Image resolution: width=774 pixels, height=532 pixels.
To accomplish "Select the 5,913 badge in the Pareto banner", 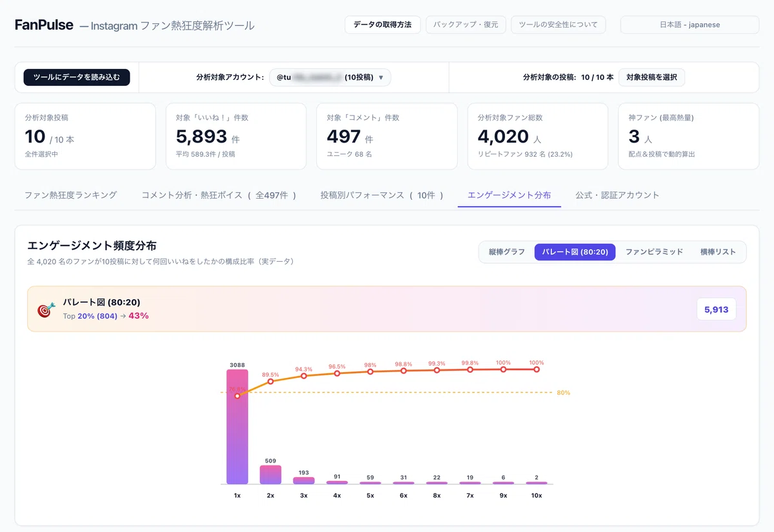I will tap(717, 310).
